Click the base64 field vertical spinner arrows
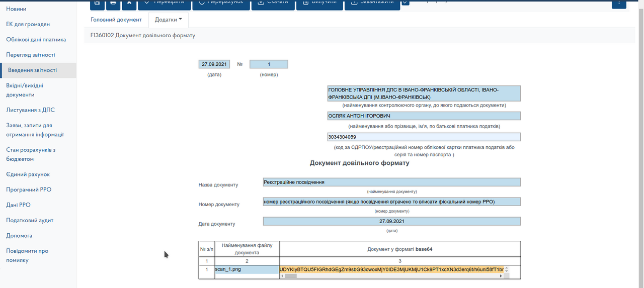644x288 pixels. coord(507,269)
